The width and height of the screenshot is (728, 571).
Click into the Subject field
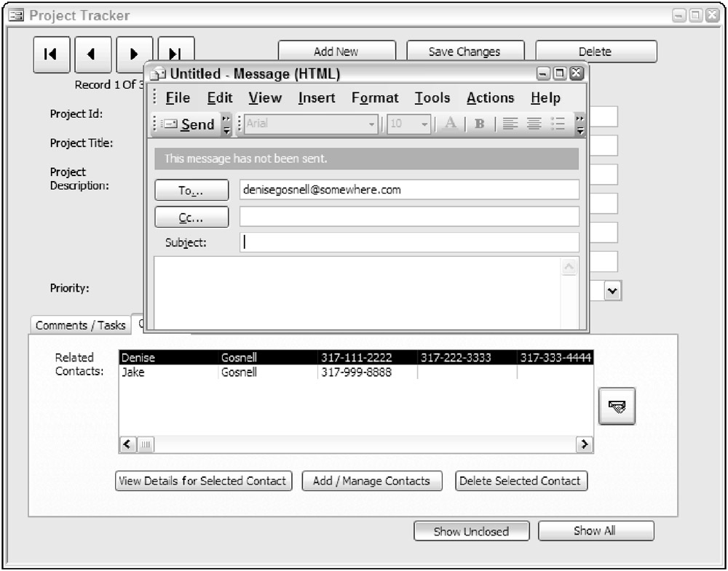click(408, 242)
